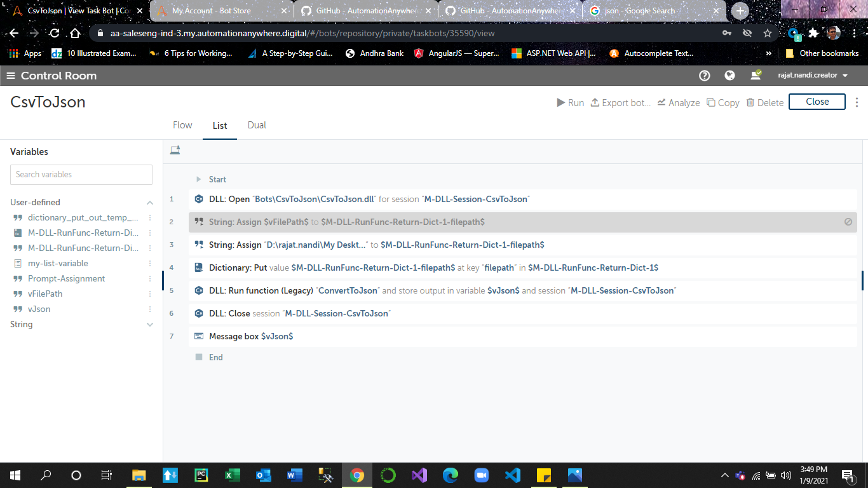
Task: Open PyCharm from the taskbar
Action: (201, 475)
